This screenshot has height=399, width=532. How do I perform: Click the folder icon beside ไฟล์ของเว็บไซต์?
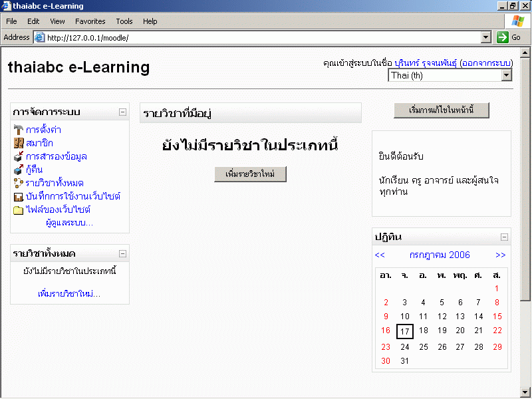[x=19, y=210]
